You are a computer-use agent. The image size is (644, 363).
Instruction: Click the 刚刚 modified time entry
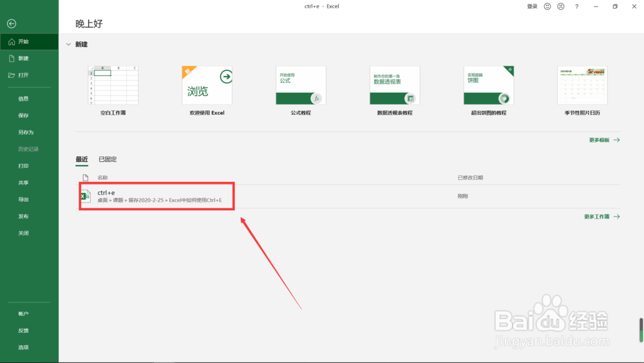462,196
